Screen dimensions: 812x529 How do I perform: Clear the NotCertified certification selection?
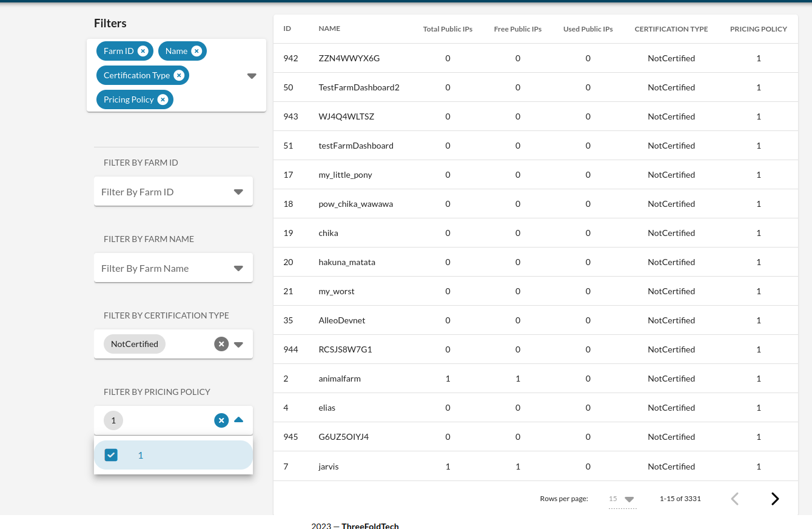point(221,343)
